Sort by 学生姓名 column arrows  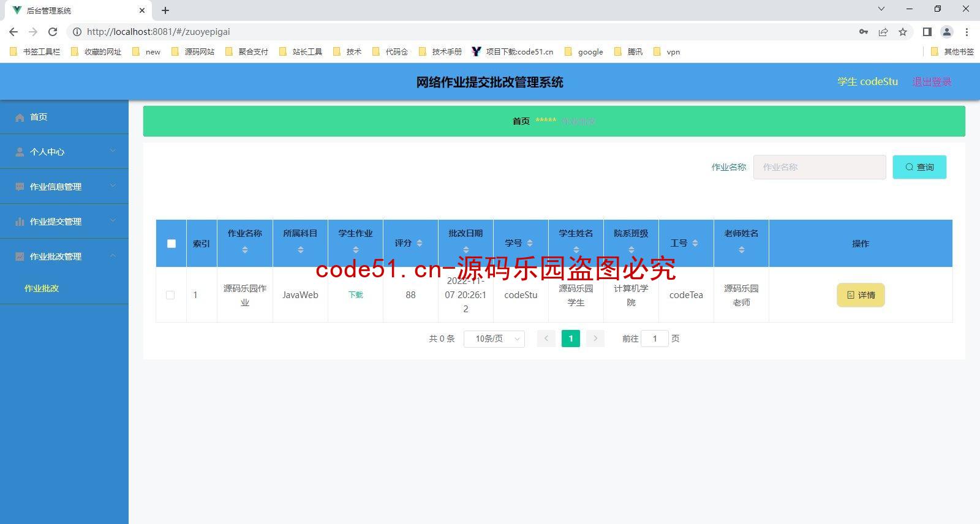[x=576, y=250]
